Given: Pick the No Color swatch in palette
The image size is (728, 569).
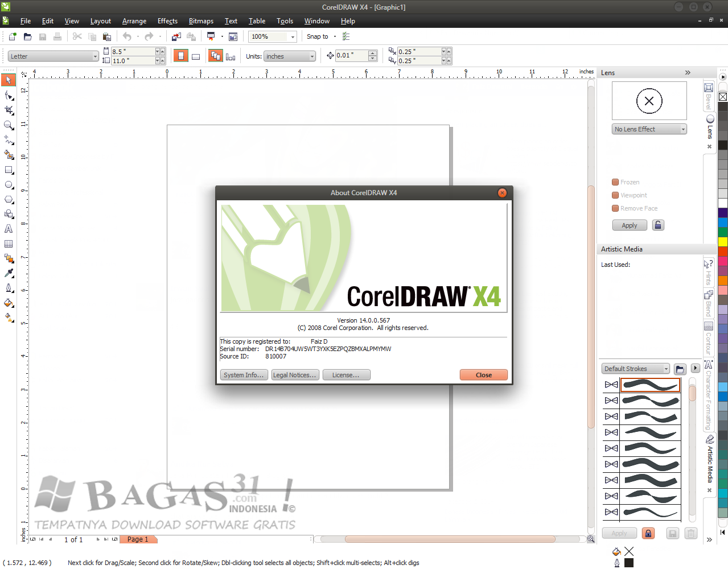Looking at the screenshot, I should pyautogui.click(x=723, y=97).
